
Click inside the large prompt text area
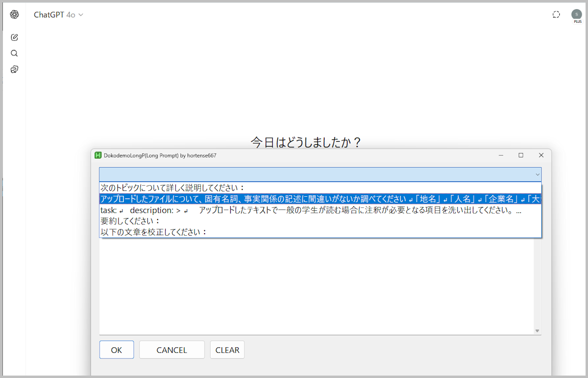click(x=316, y=286)
